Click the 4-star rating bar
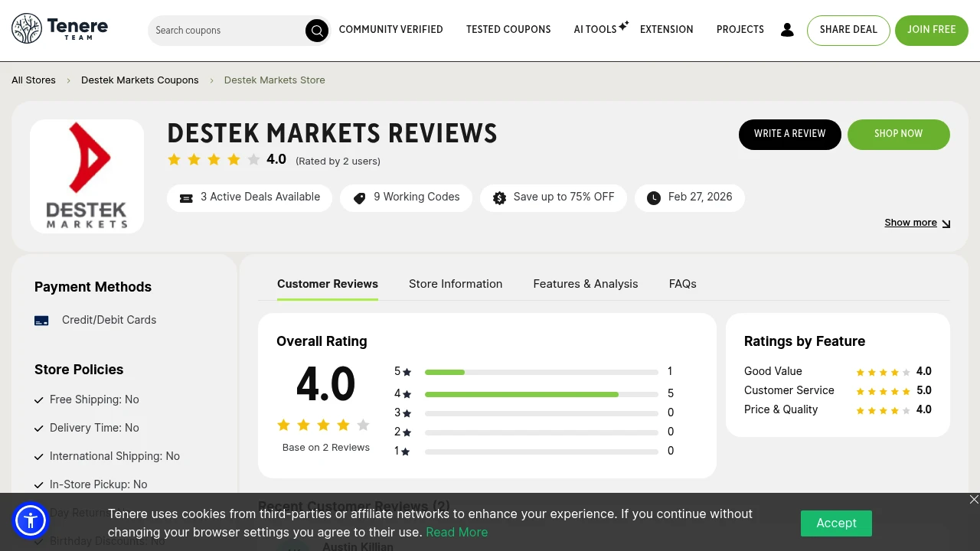The height and width of the screenshot is (551, 980). [x=541, y=395]
